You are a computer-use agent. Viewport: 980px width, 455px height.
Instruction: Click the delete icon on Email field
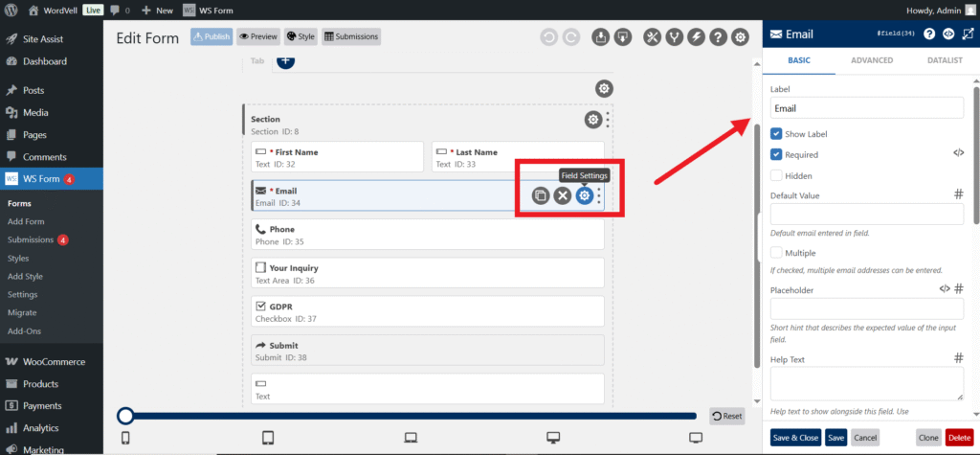pos(563,195)
